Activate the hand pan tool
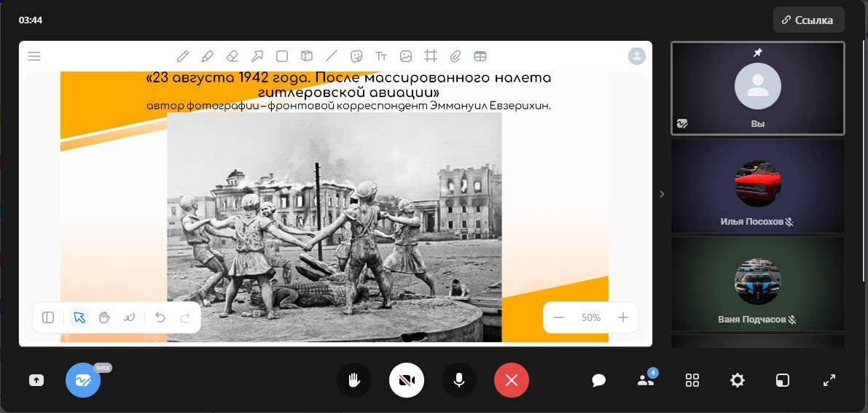 (x=104, y=317)
